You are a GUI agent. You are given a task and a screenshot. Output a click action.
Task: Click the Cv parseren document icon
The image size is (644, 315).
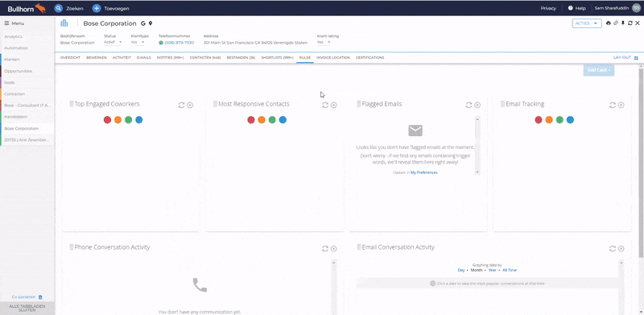pyautogui.click(x=40, y=297)
